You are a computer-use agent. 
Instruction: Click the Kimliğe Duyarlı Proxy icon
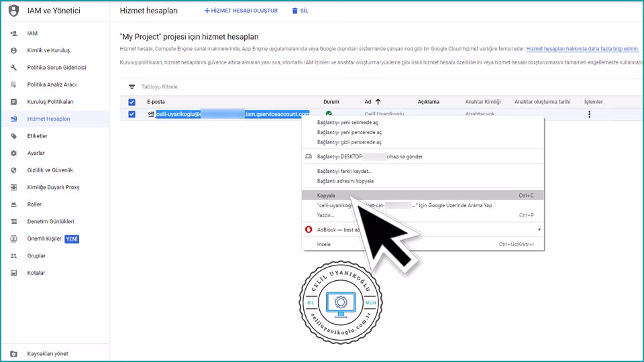click(x=13, y=187)
